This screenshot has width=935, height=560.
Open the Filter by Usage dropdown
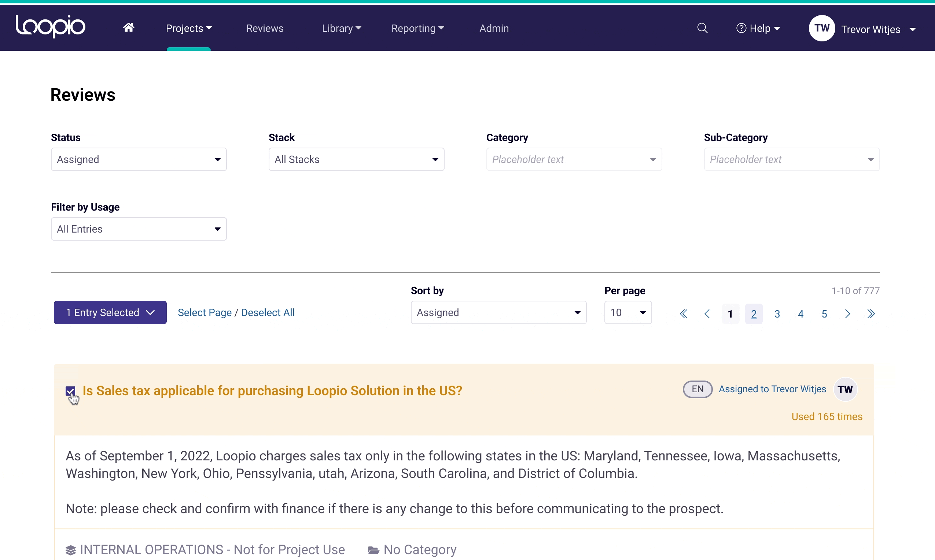click(x=139, y=229)
